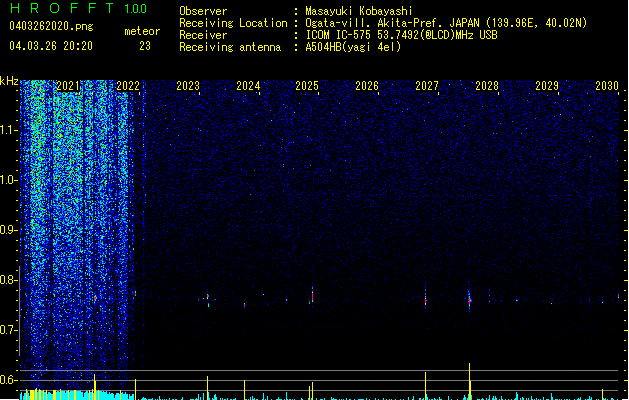
Task: Click the 2022 time axis marker
Action: point(128,86)
